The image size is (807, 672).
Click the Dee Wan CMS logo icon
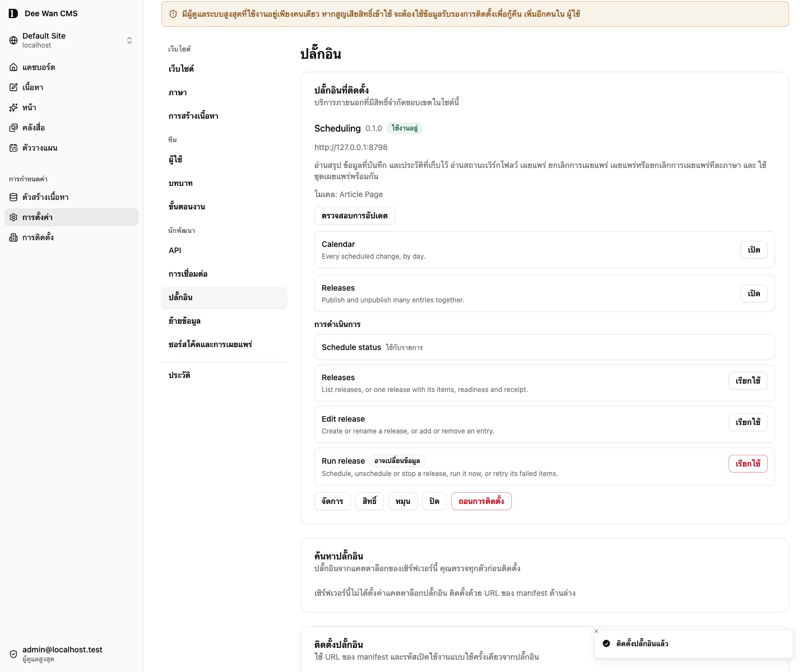(13, 13)
